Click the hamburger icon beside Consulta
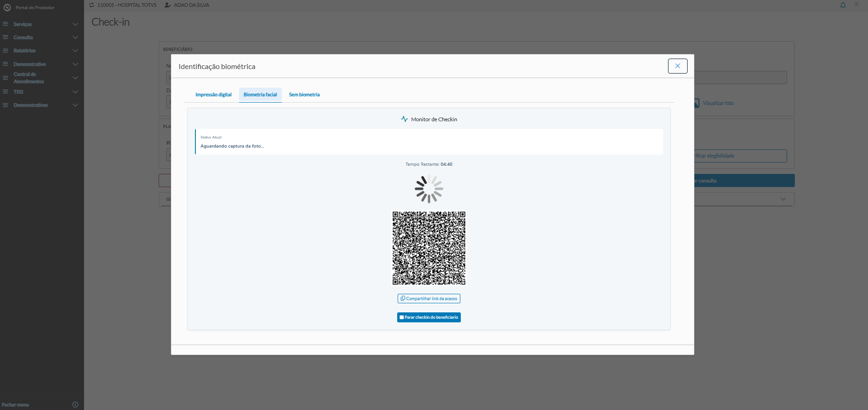The width and height of the screenshot is (868, 410). point(5,37)
